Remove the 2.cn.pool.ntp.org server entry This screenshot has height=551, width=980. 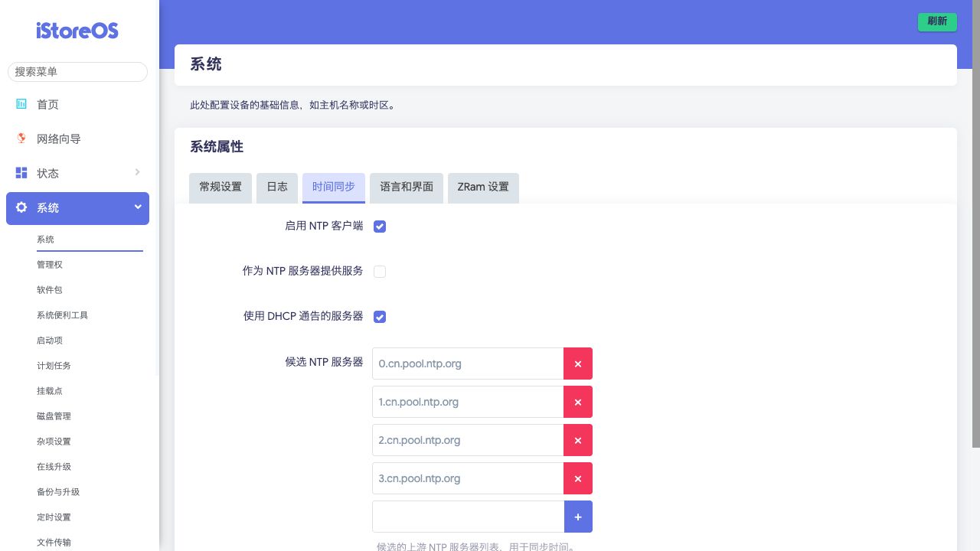[x=577, y=440]
